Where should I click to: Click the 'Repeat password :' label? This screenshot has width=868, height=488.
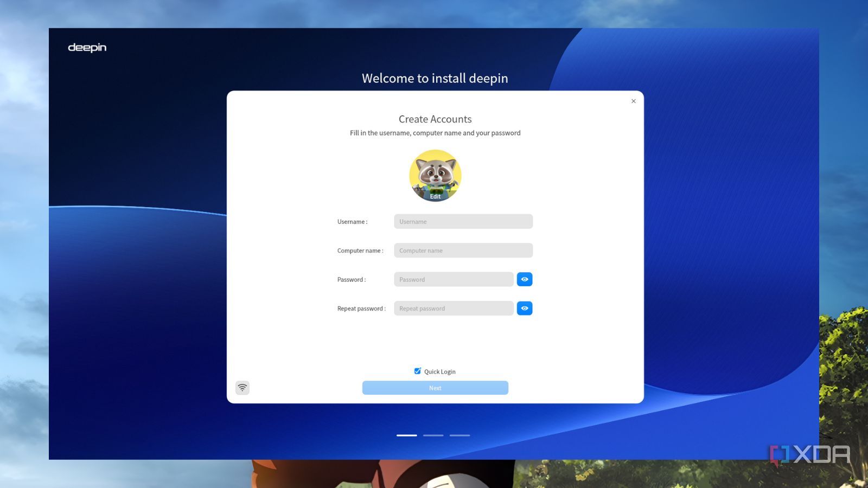coord(361,309)
